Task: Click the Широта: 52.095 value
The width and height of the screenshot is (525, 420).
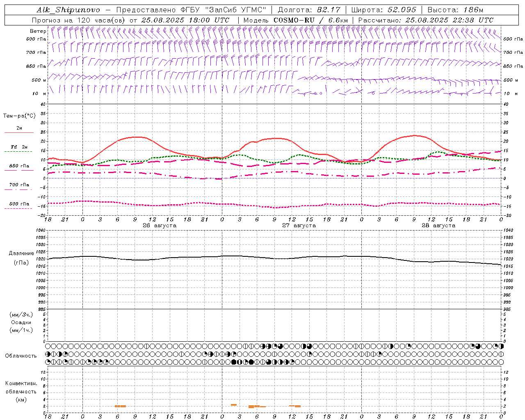Action: click(x=383, y=10)
